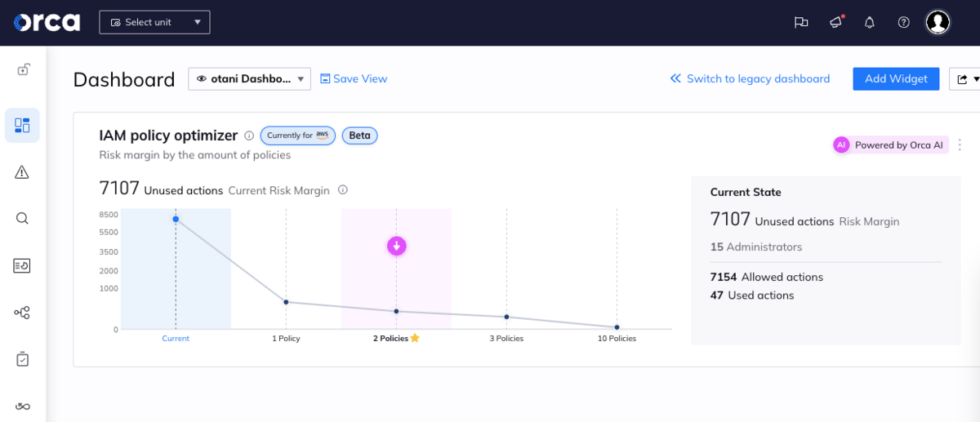Click the 1 Policy data point
980x422 pixels.
pyautogui.click(x=286, y=302)
